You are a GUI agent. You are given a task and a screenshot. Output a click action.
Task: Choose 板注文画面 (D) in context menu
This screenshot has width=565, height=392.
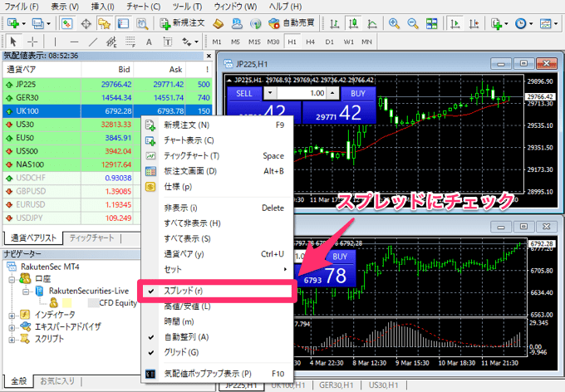(x=218, y=171)
